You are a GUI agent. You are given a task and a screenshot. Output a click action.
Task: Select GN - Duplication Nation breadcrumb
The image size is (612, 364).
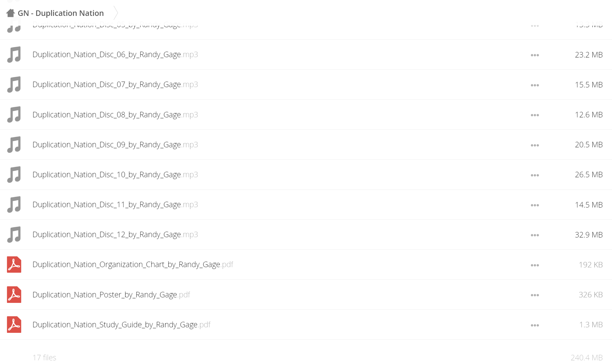pos(61,13)
